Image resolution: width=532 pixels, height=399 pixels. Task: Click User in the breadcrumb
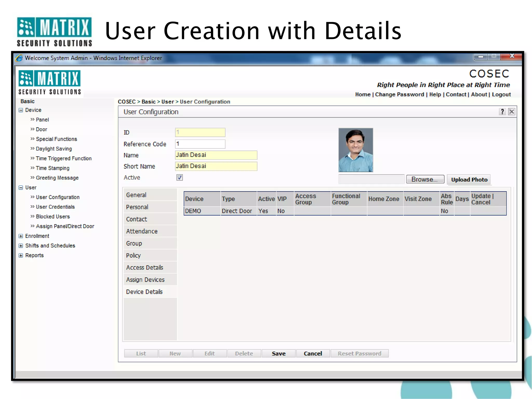tap(168, 102)
